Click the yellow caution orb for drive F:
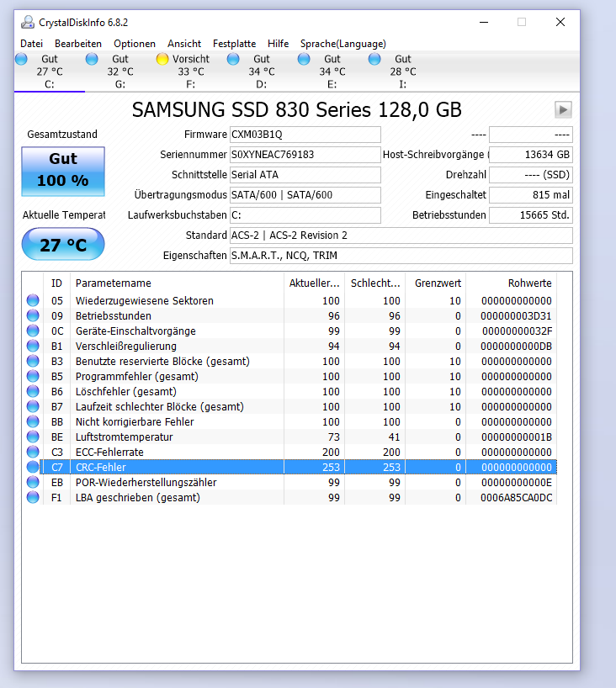Image resolution: width=616 pixels, height=688 pixels. (x=162, y=59)
